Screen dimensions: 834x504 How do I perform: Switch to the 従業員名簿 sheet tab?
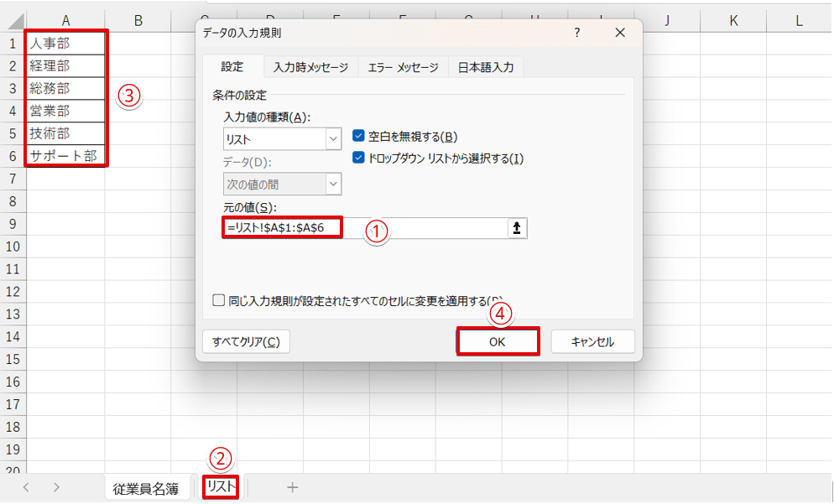coord(148,486)
